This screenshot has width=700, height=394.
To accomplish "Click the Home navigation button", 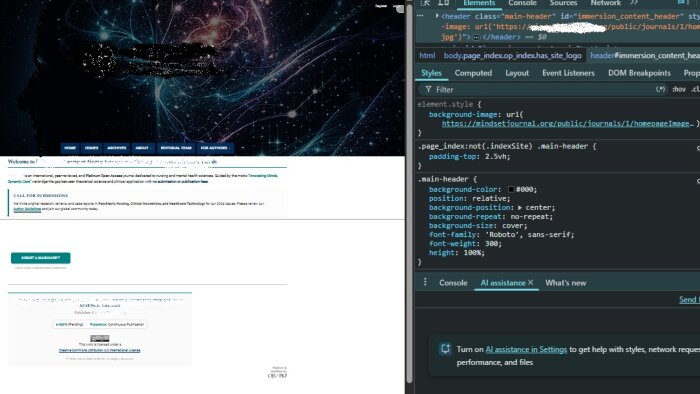I will (70, 148).
